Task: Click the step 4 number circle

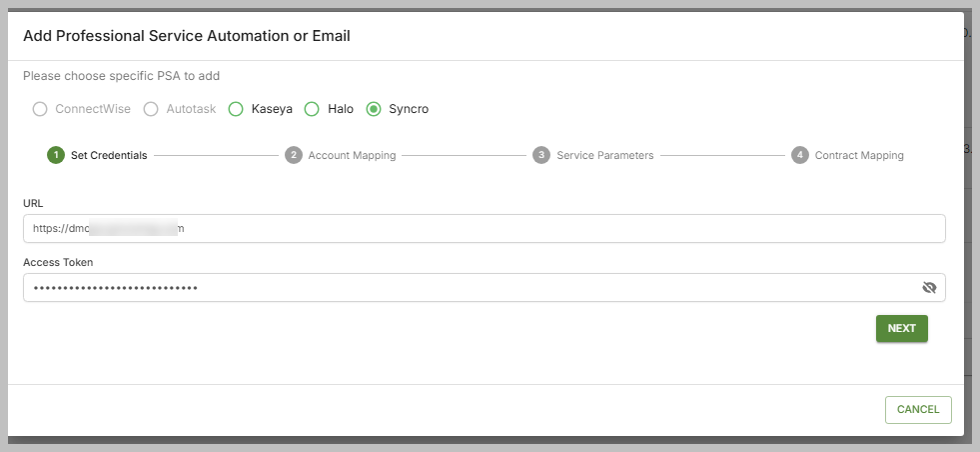Action: 799,155
